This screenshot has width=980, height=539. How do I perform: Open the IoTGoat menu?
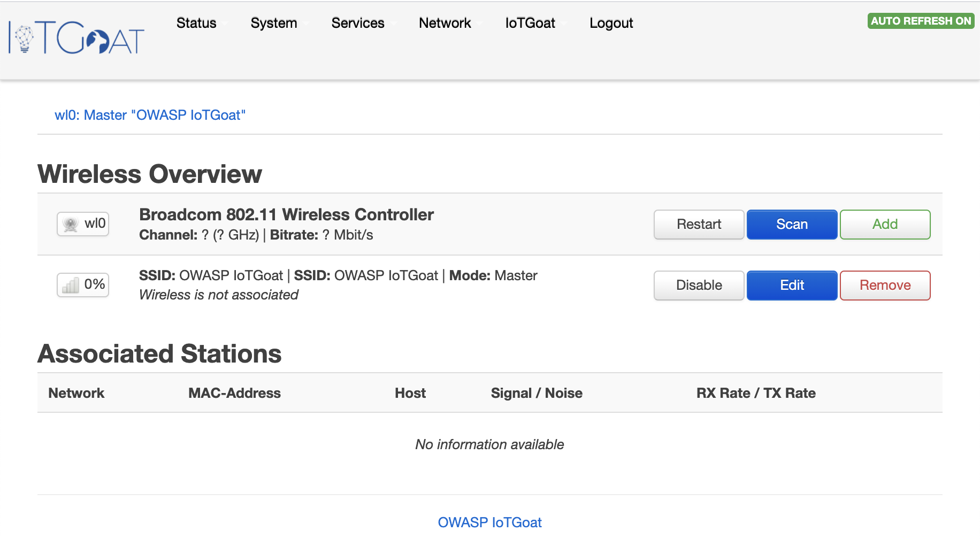coord(530,23)
